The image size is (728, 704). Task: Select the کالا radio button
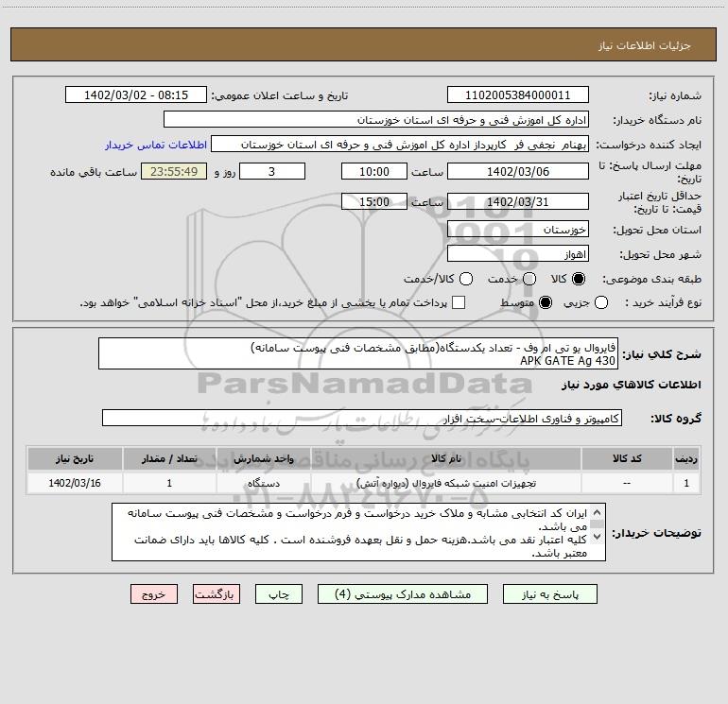pyautogui.click(x=579, y=279)
